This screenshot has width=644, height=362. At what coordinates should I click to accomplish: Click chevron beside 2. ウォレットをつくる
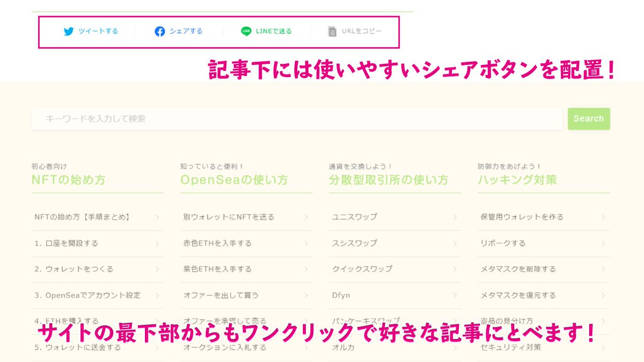[x=157, y=269]
